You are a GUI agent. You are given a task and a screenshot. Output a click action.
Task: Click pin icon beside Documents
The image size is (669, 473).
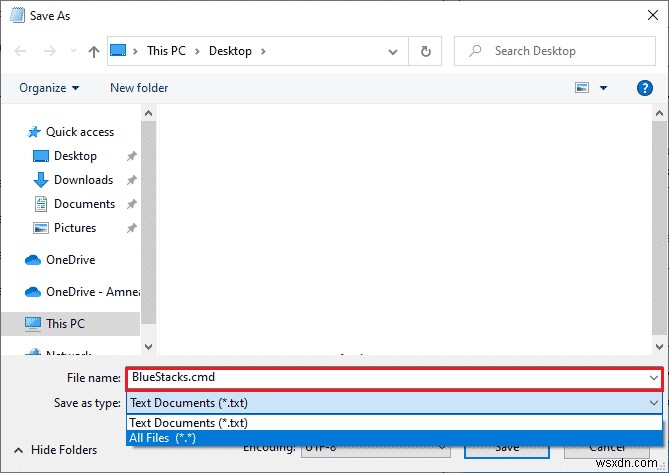coord(131,204)
